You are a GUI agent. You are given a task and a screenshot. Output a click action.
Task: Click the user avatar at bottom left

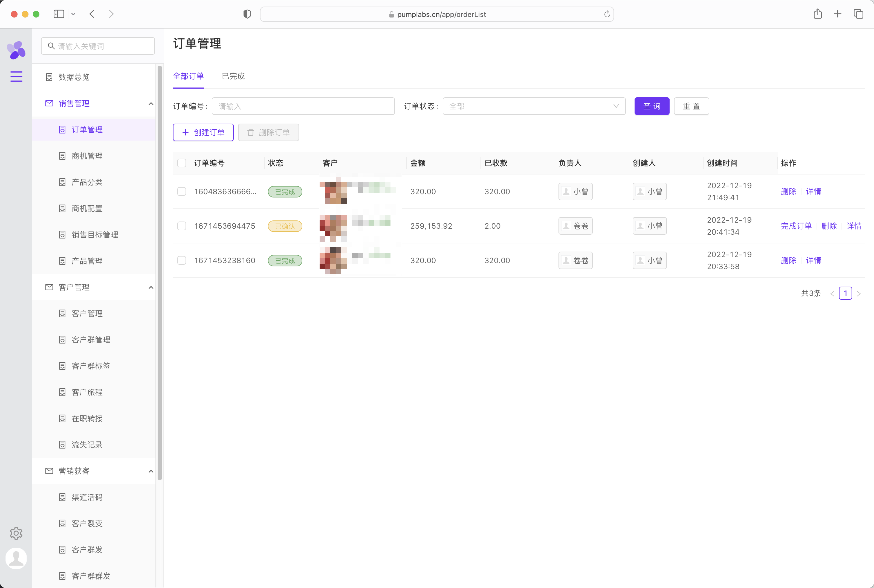coord(16,558)
